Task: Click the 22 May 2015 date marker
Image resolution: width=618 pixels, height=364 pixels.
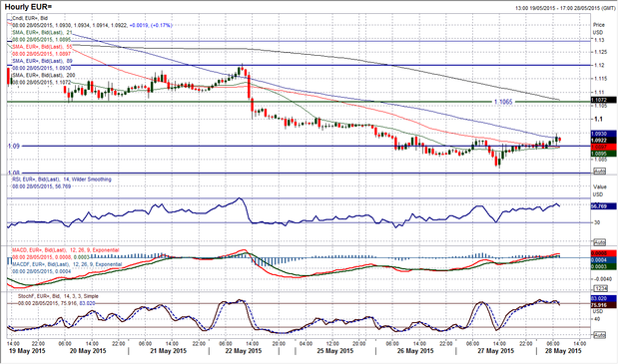Action: click(x=244, y=351)
